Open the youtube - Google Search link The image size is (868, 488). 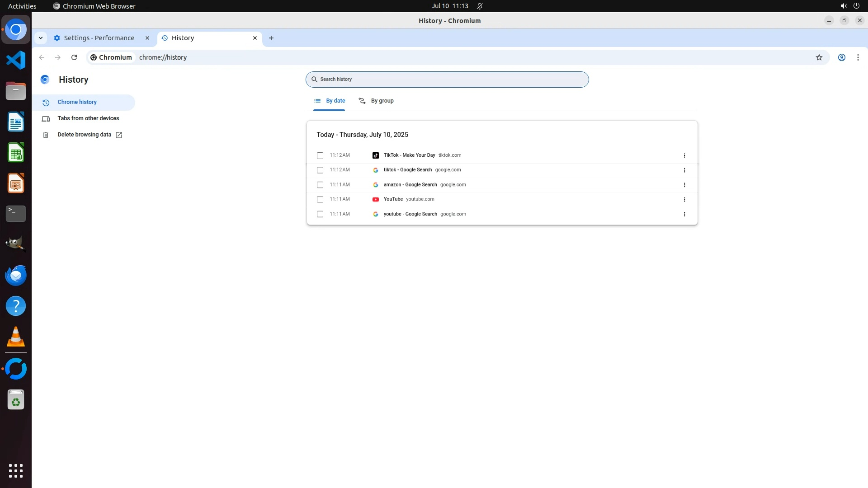(x=410, y=214)
